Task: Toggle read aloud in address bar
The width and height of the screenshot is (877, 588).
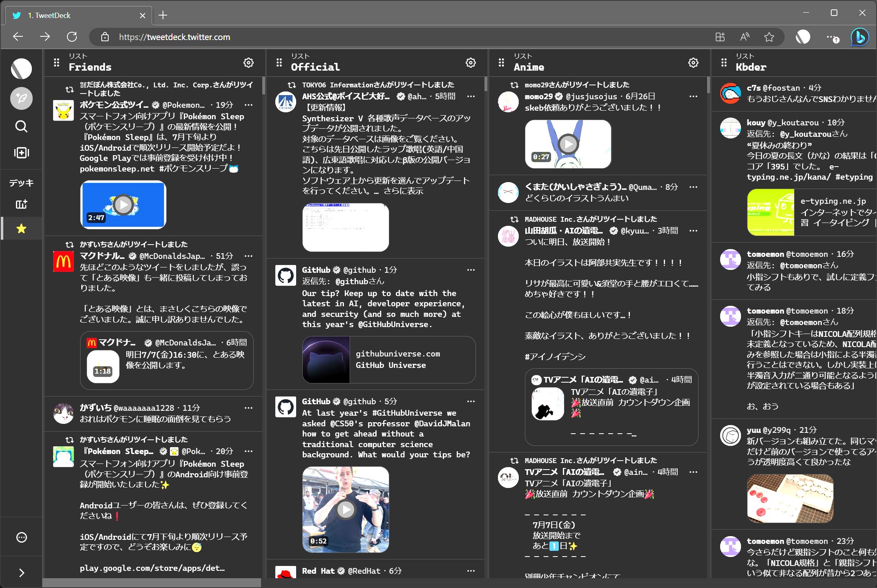Action: [x=745, y=37]
